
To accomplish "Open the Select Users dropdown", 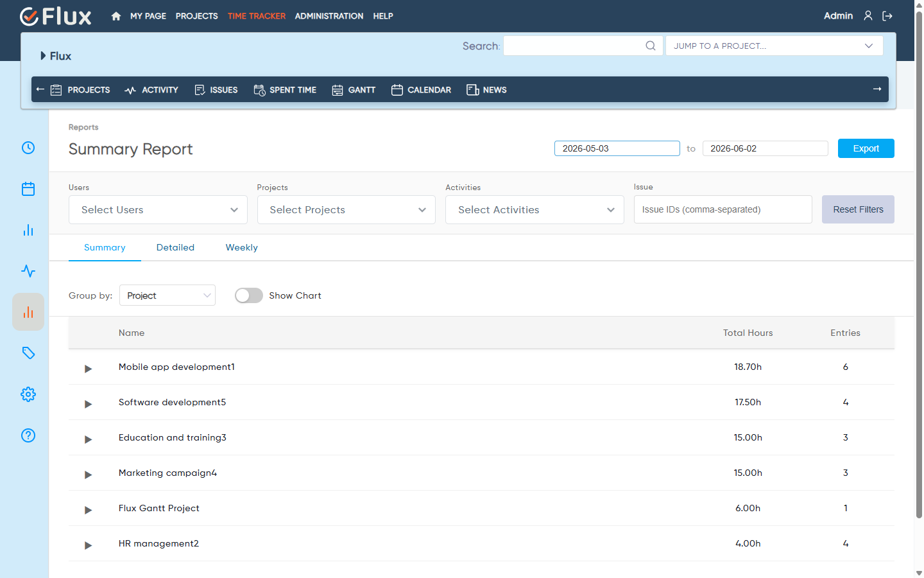I will click(158, 210).
